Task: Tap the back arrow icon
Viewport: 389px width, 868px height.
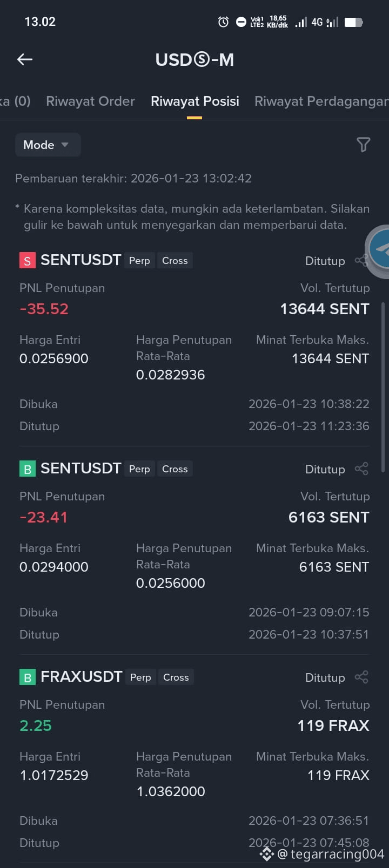Action: coord(25,59)
